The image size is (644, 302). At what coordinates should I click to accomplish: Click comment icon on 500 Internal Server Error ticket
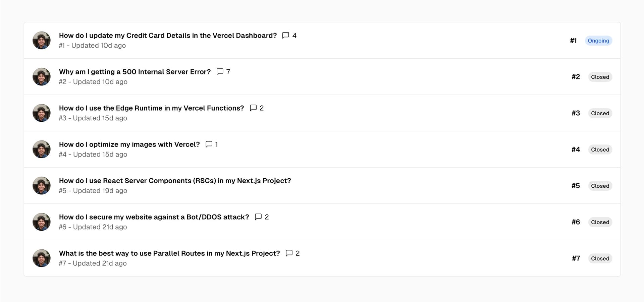[220, 71]
